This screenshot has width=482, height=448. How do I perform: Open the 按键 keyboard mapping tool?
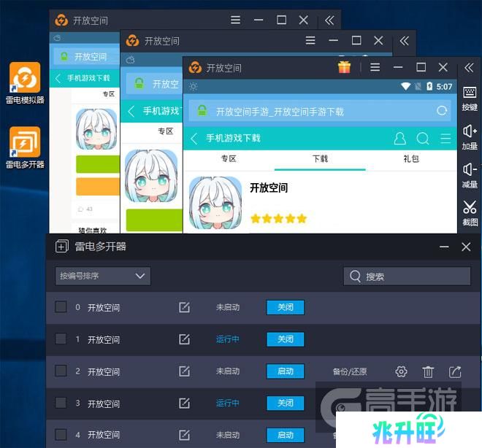470,99
